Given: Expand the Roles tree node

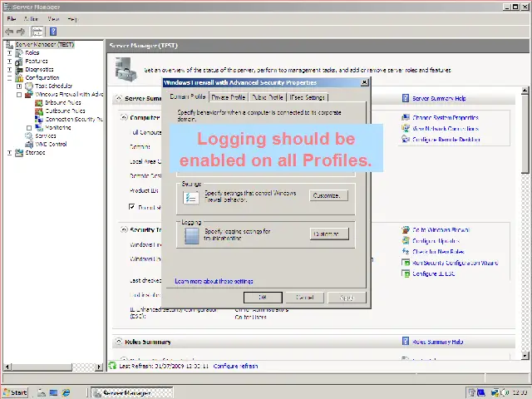Looking at the screenshot, I should (9, 53).
